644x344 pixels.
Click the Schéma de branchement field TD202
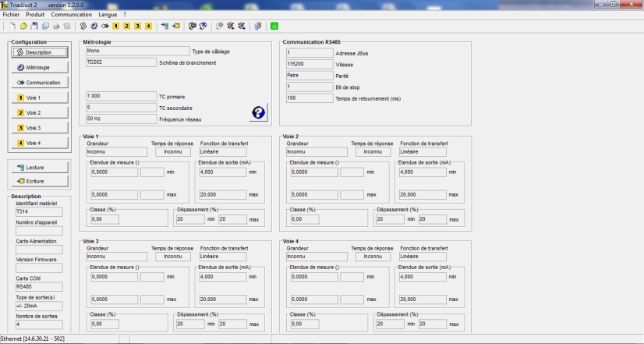pyautogui.click(x=122, y=62)
